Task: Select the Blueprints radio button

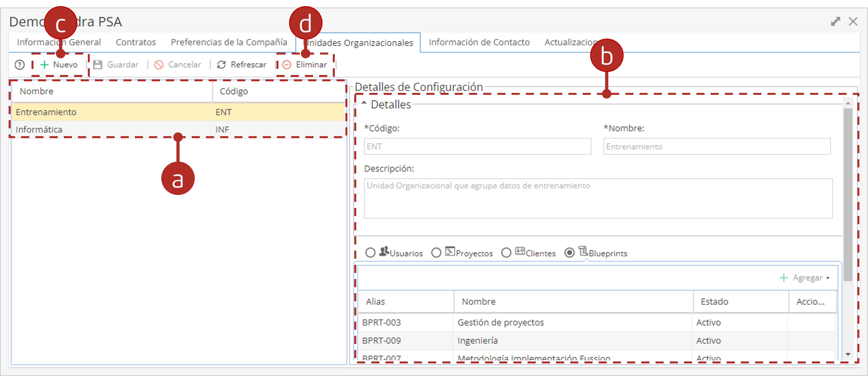Action: pos(569,252)
